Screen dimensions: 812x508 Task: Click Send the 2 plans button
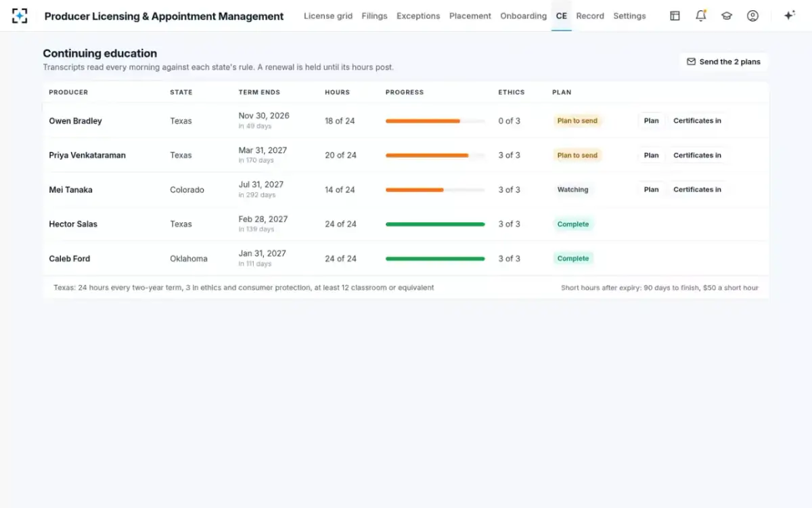(723, 62)
